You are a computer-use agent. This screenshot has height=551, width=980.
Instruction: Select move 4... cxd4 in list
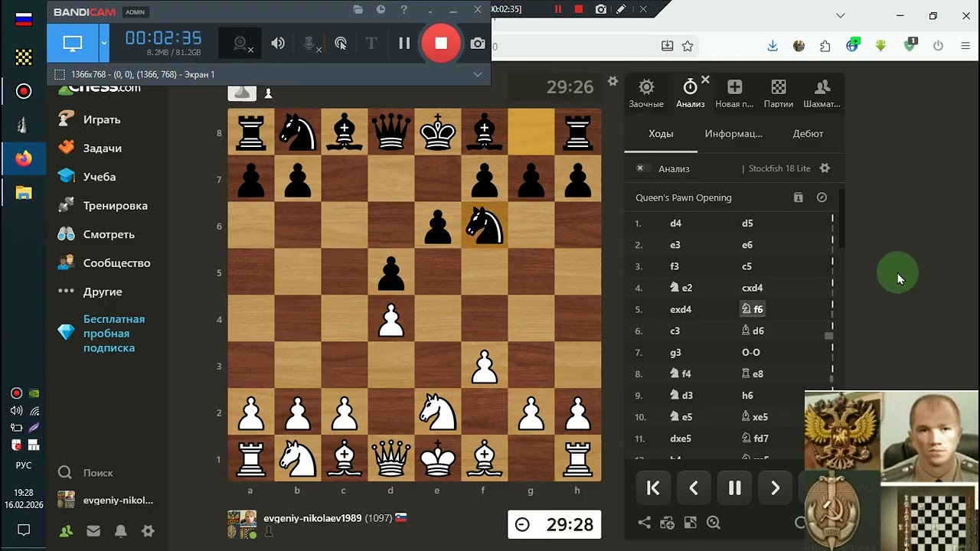[753, 288]
